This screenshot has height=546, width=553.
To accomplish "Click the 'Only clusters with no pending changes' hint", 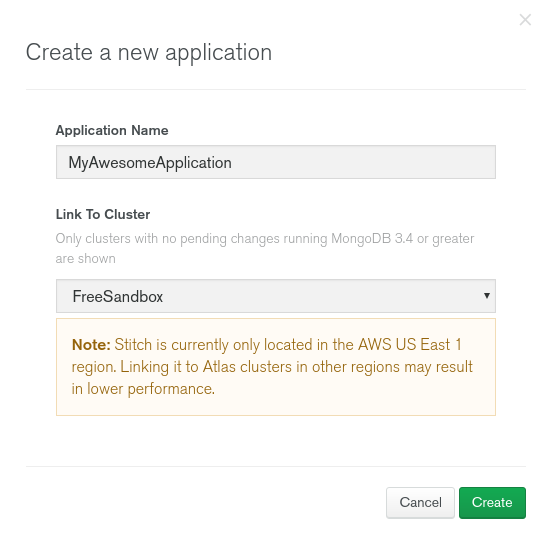I will (265, 248).
